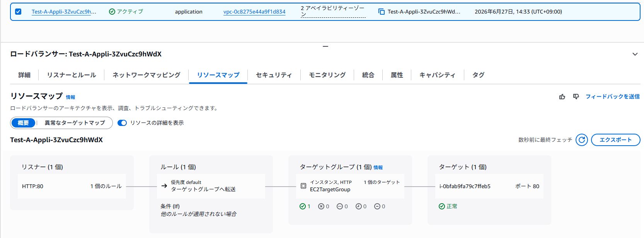644x238 pixels.
Task: Select the HTTP:80 listener card
Action: coord(72,186)
